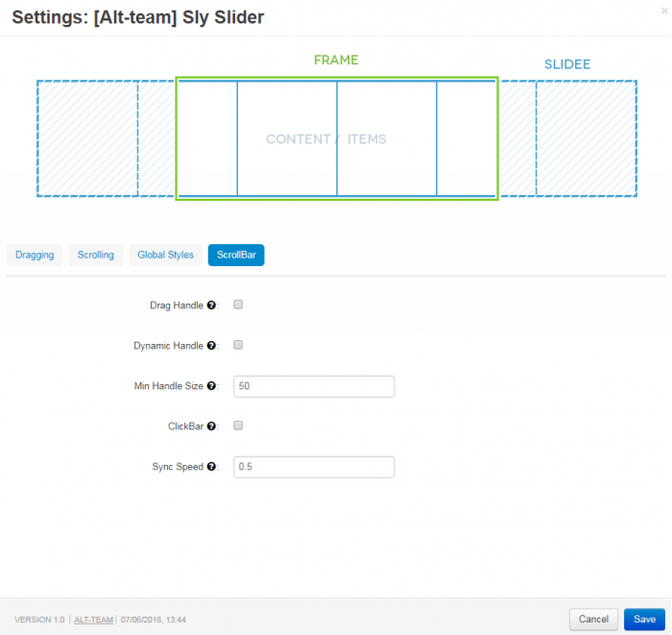Screen dimensions: 672x635
Task: Click the CONTENT / ITEMS diagram image
Action: pyautogui.click(x=336, y=129)
